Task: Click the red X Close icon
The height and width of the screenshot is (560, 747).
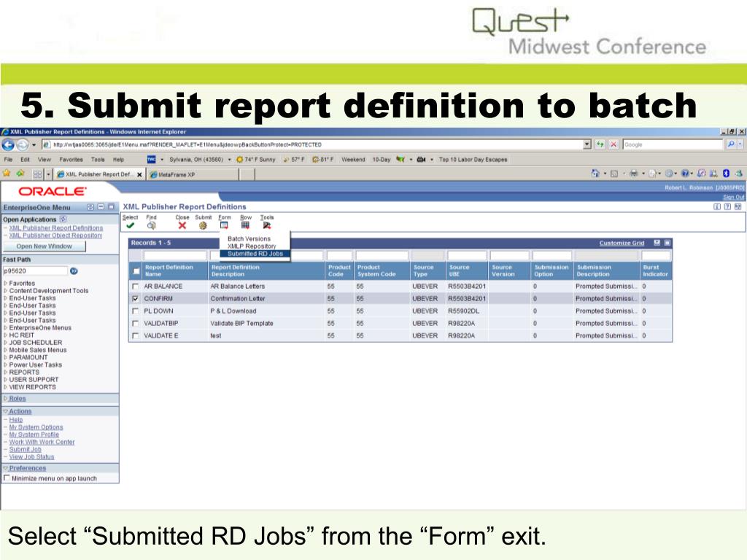Action: pyautogui.click(x=182, y=226)
